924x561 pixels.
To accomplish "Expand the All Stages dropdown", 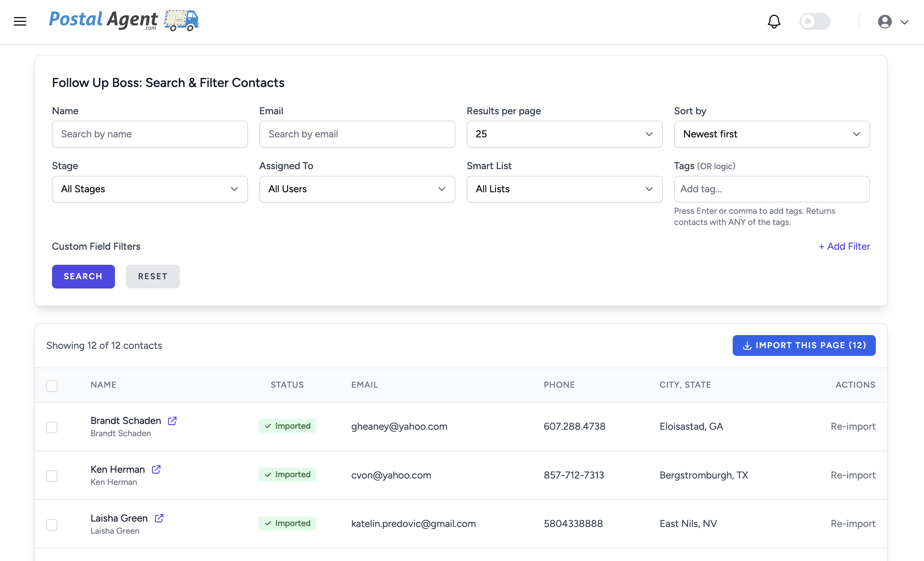I will click(x=150, y=189).
